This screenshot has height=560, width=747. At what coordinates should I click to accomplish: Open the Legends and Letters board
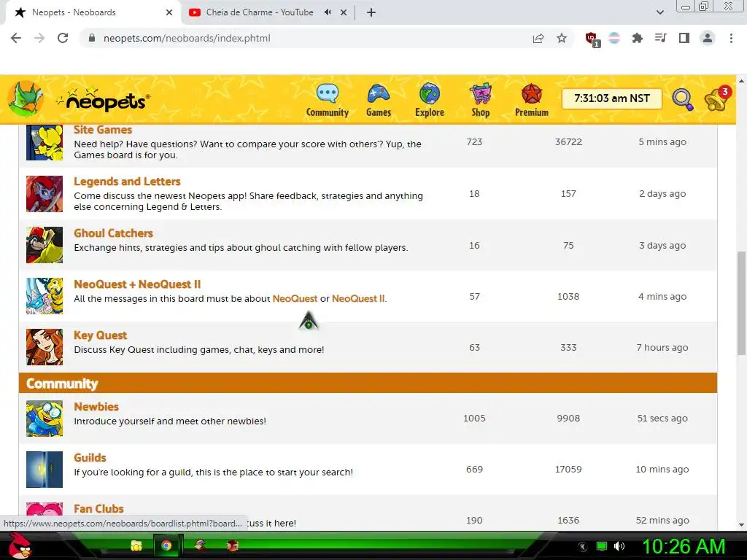127,182
